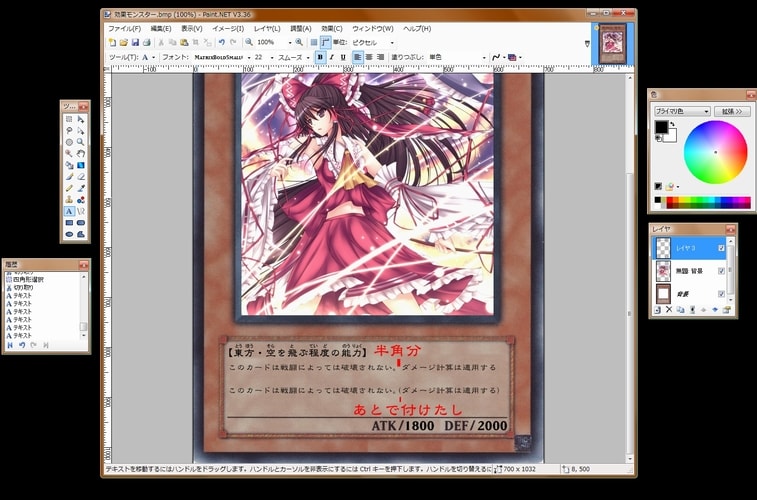
Task: Open the ピクセル units dropdown
Action: [392, 42]
